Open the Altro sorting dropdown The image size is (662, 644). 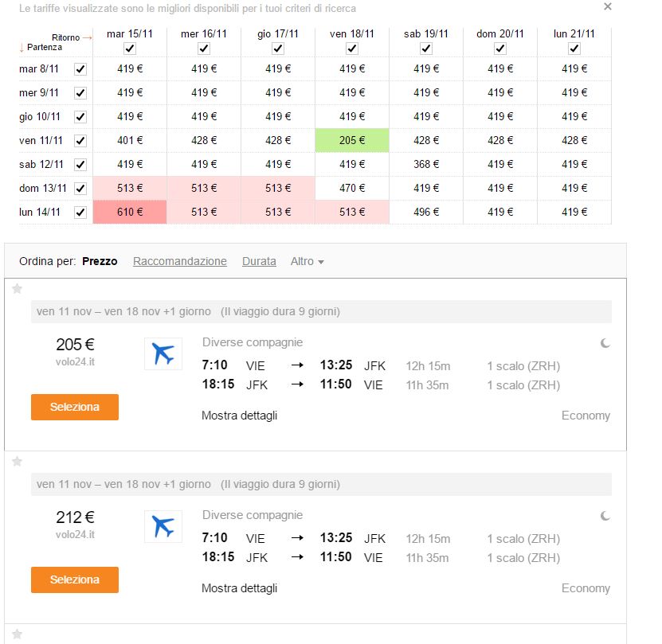click(x=307, y=261)
